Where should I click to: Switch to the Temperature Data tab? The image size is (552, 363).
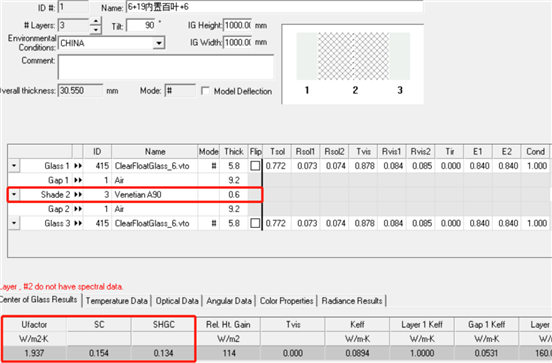click(x=117, y=301)
